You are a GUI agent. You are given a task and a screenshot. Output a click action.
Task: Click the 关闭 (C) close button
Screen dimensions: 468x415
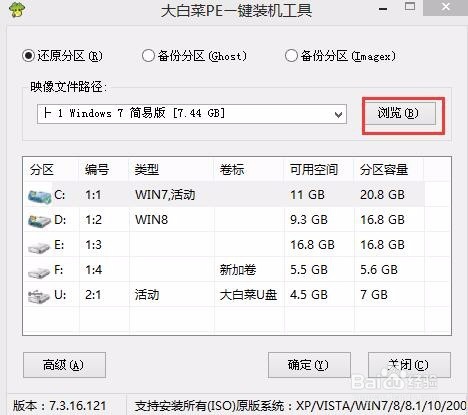coord(409,365)
